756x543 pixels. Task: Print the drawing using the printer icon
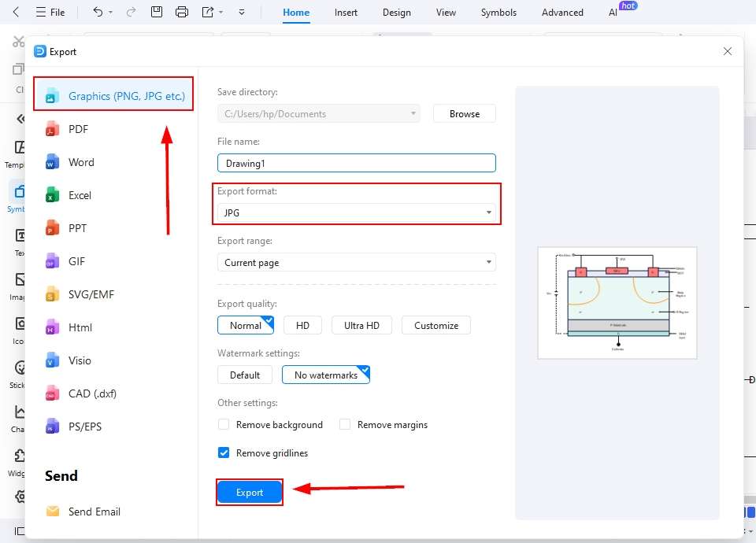pyautogui.click(x=182, y=12)
